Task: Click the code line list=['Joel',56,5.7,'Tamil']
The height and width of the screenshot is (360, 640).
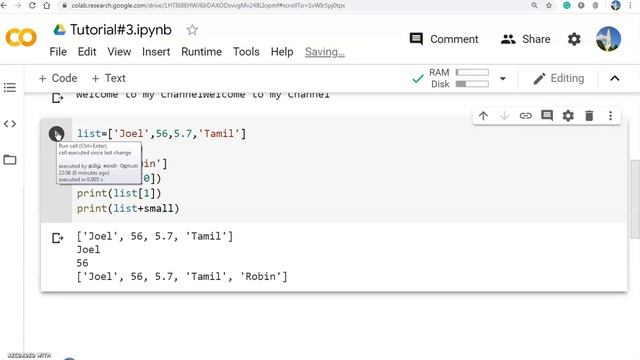Action: click(x=162, y=133)
